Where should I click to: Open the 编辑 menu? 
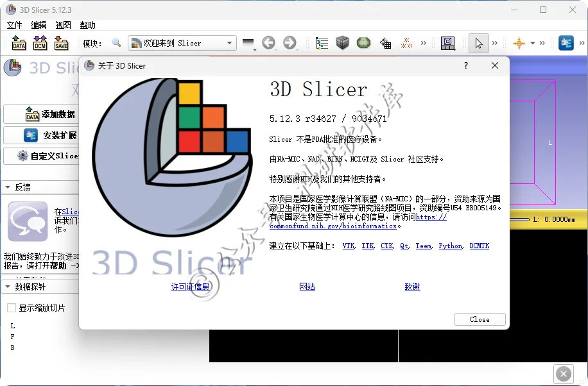pos(39,25)
